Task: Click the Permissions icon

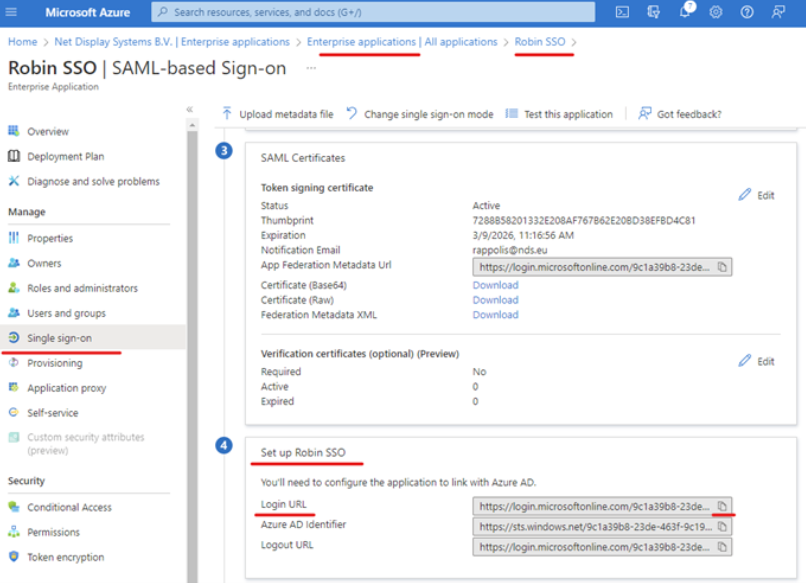Action: [14, 532]
